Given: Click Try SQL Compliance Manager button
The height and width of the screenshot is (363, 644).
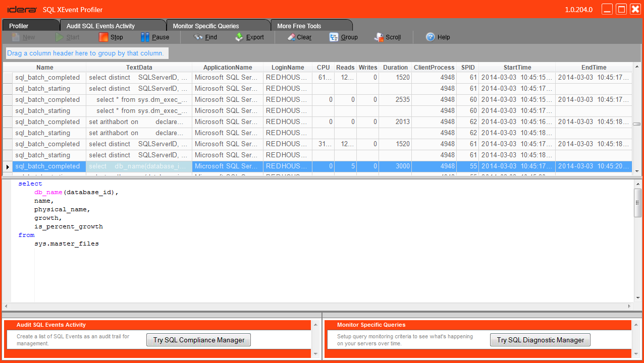Looking at the screenshot, I should click(x=199, y=340).
